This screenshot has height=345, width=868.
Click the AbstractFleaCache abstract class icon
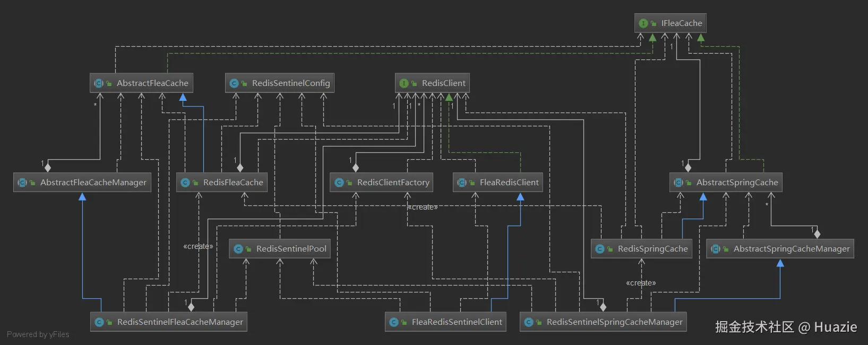(99, 83)
